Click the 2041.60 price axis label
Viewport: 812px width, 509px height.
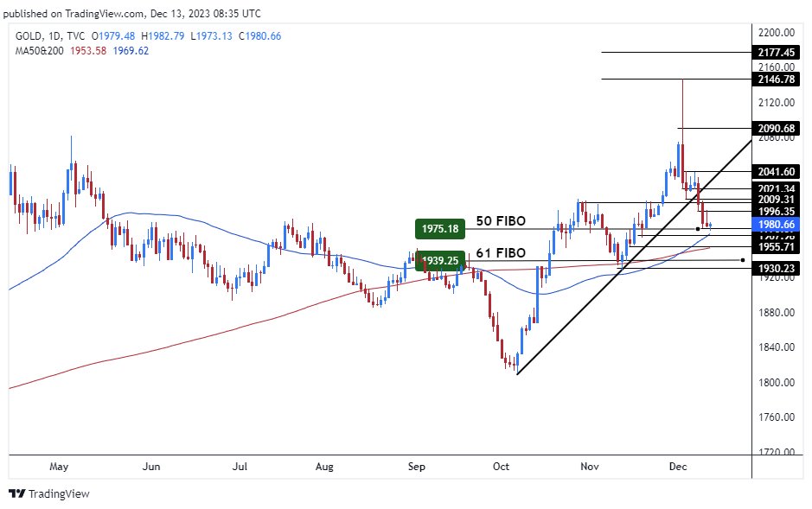[776, 172]
